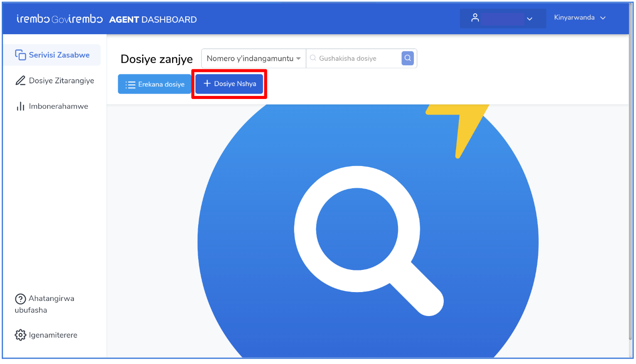This screenshot has width=636, height=364.
Task: Expand the Kinyarwanda language selector
Action: pyautogui.click(x=580, y=18)
